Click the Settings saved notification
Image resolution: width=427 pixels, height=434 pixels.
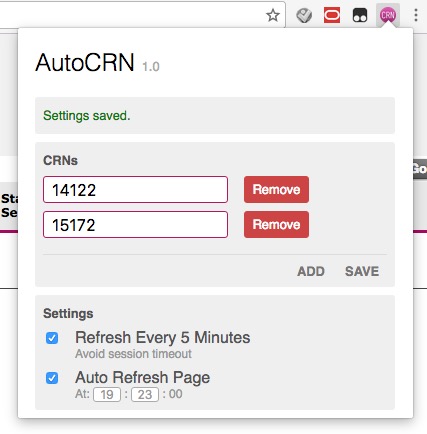click(x=215, y=116)
